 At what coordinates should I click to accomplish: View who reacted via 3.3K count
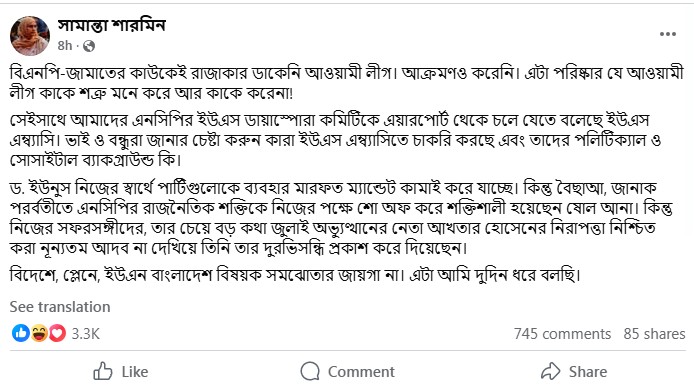pyautogui.click(x=85, y=333)
